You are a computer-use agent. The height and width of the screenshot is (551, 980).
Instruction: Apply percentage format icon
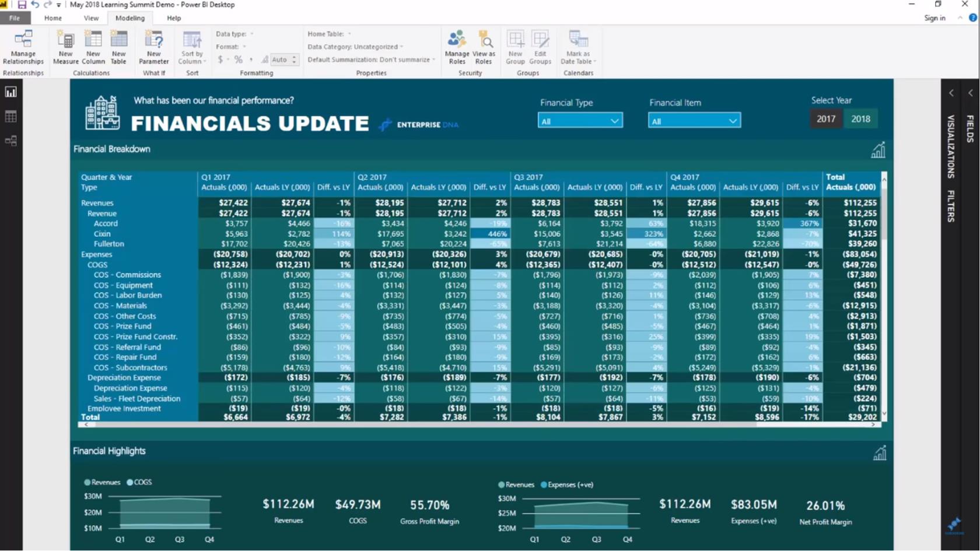point(238,59)
